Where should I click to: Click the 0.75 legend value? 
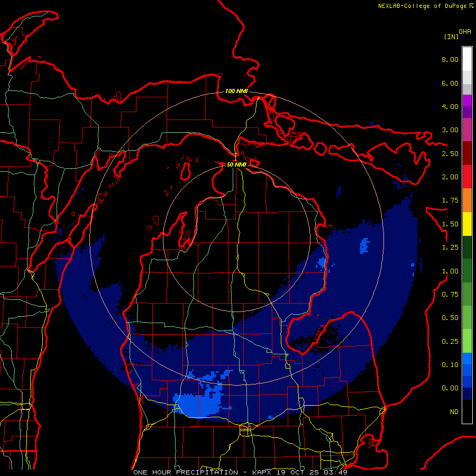pos(450,295)
